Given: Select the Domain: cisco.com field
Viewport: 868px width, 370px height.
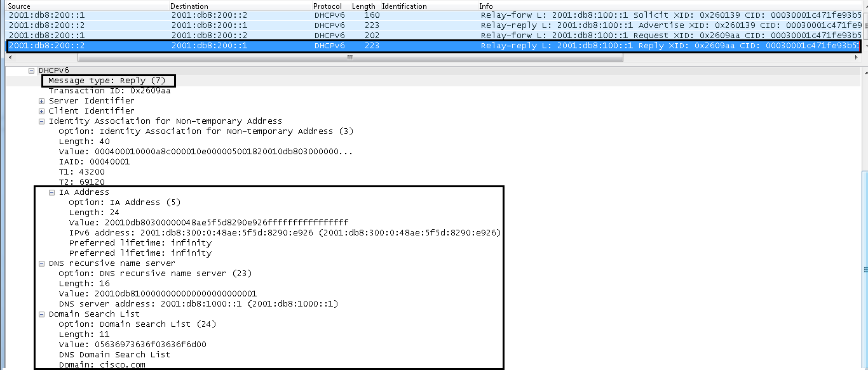Looking at the screenshot, I should pyautogui.click(x=102, y=365).
